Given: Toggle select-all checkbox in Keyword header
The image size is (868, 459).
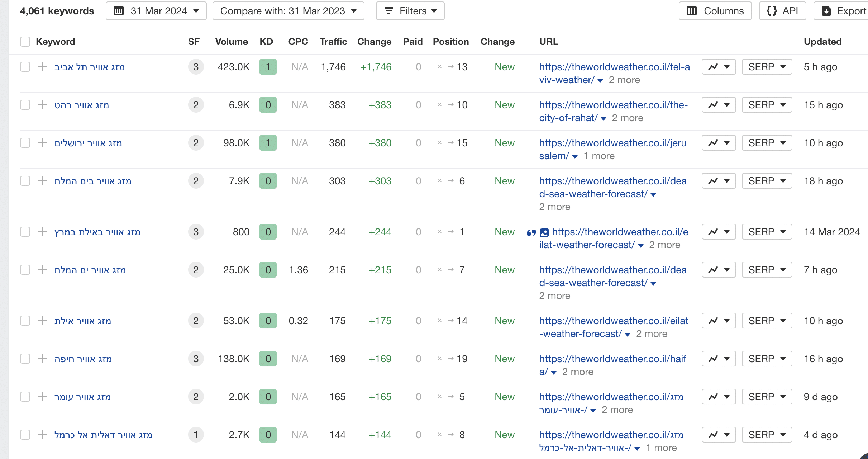Looking at the screenshot, I should pos(25,42).
